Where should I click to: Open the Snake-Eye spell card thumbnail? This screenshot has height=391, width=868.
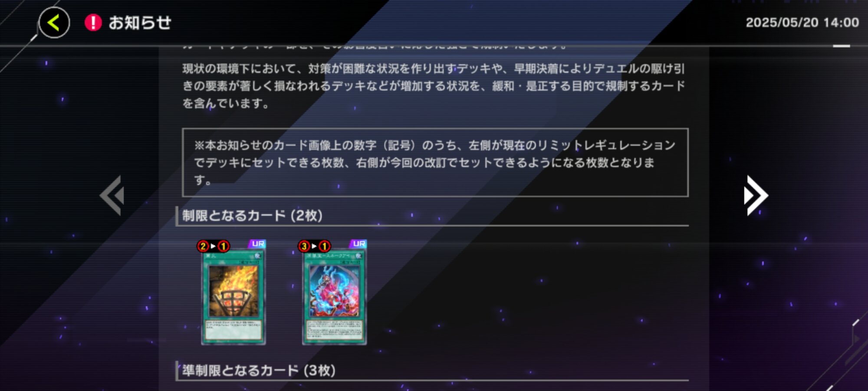pos(334,297)
